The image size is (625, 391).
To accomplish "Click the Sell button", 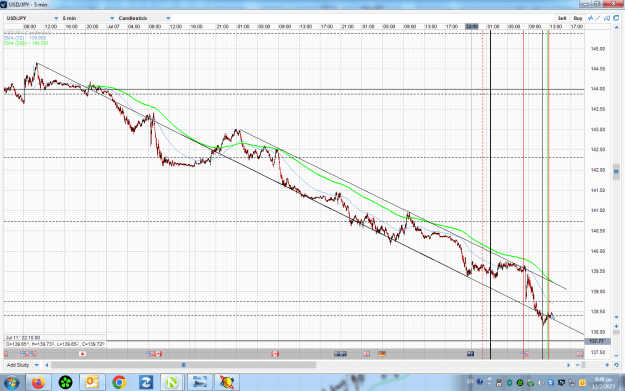I will click(562, 18).
